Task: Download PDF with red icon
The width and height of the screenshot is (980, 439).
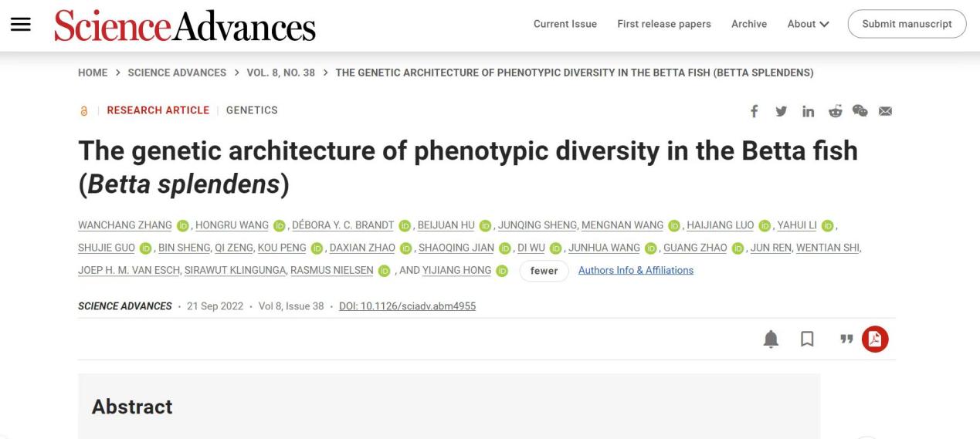Action: coord(876,339)
